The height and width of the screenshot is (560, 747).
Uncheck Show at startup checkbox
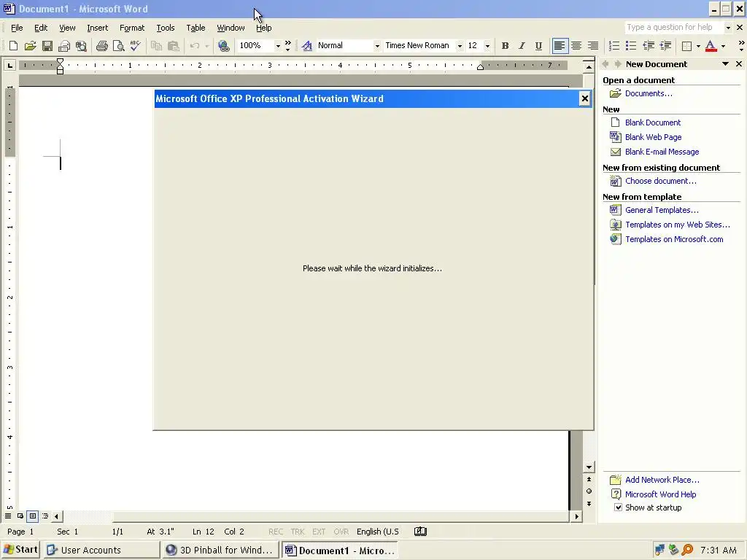(x=618, y=507)
